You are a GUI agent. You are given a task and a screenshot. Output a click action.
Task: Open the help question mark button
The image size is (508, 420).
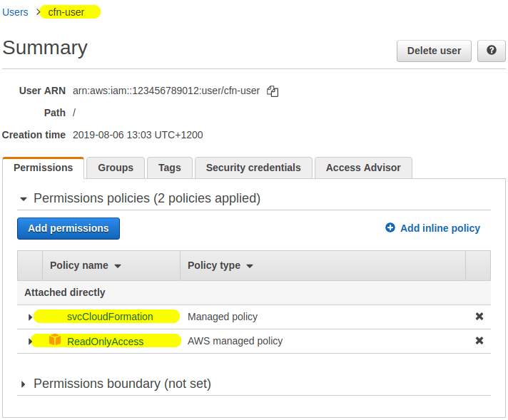491,51
